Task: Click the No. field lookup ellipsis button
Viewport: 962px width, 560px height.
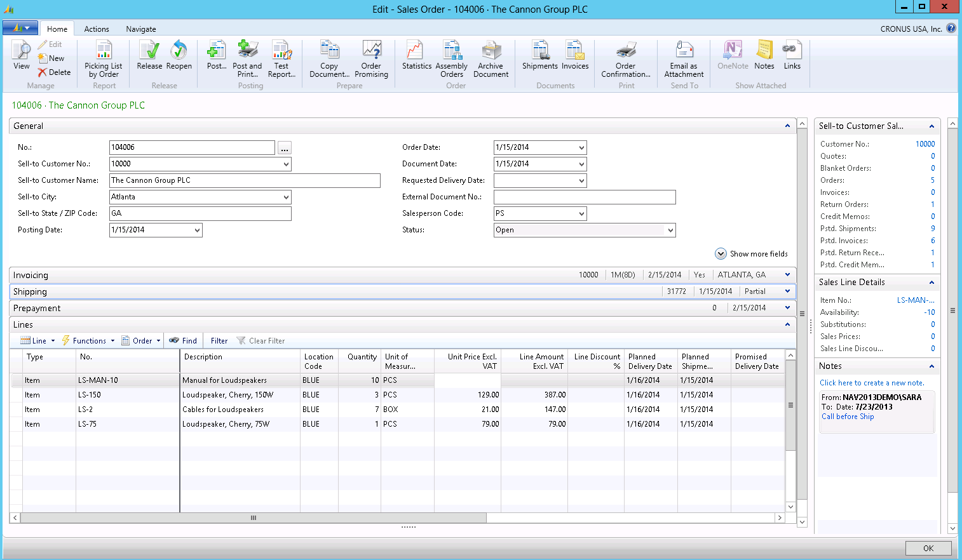Action: 285,148
